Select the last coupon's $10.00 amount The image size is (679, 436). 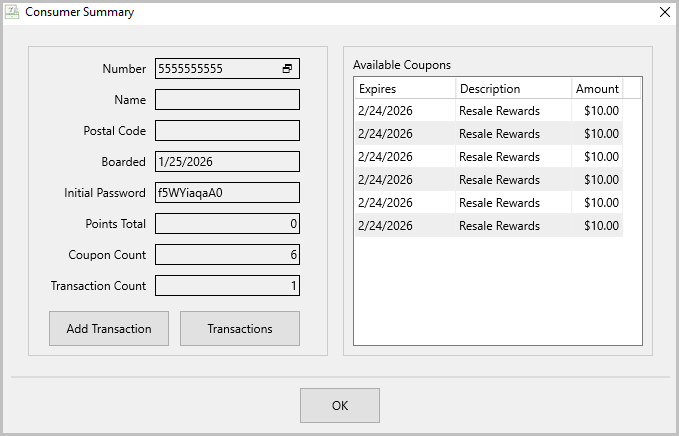click(601, 226)
